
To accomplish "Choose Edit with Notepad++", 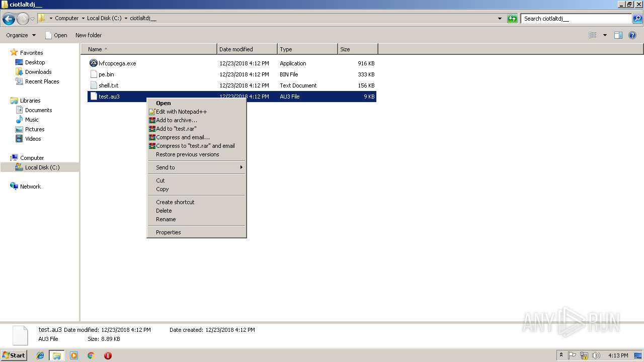I will point(197,112).
